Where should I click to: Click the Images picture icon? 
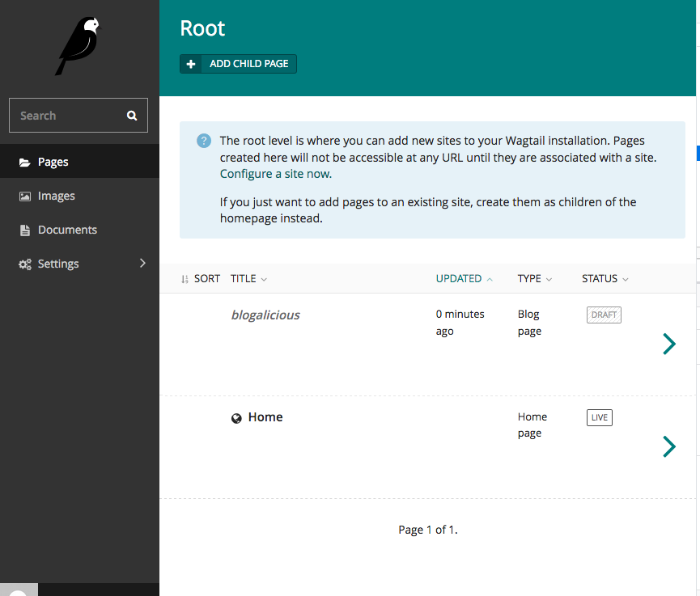[x=24, y=196]
